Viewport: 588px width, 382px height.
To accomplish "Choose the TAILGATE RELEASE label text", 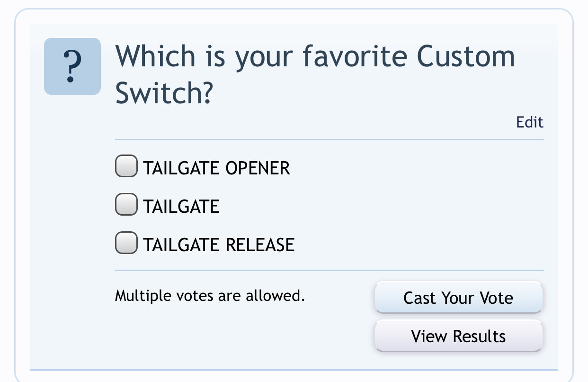I will coord(219,245).
